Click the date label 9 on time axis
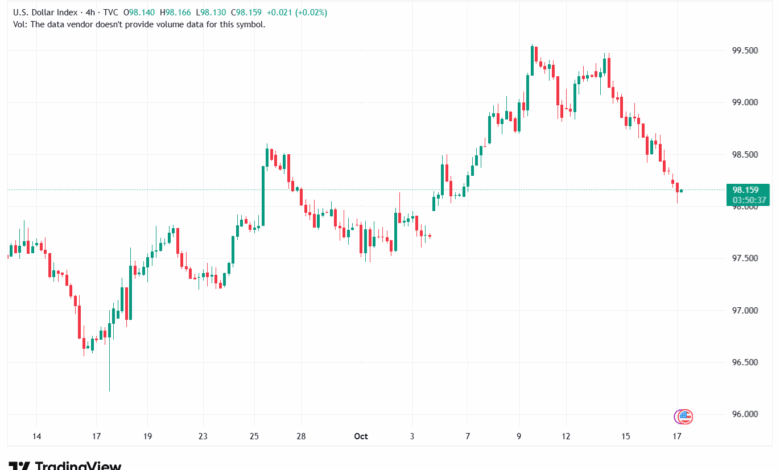The height and width of the screenshot is (470, 780). click(519, 436)
